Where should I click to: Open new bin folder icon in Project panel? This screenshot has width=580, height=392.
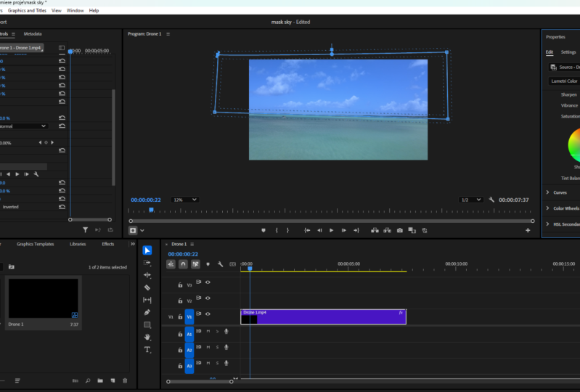(100, 380)
